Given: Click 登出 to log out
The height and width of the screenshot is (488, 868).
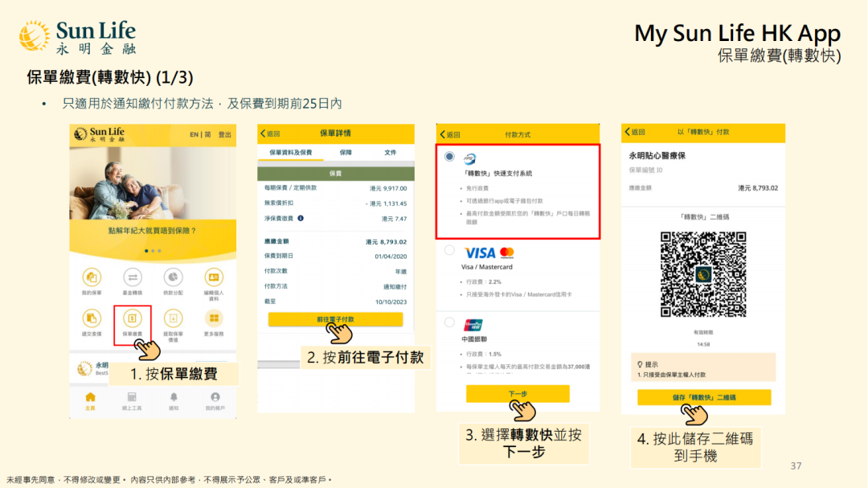Looking at the screenshot, I should click(225, 134).
